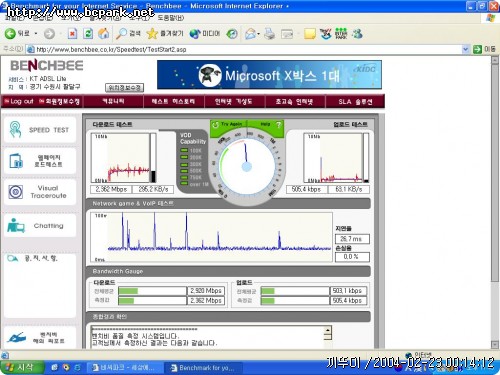The height and width of the screenshot is (375, 500).
Task: Open the 시작 Start button
Action: tap(22, 367)
